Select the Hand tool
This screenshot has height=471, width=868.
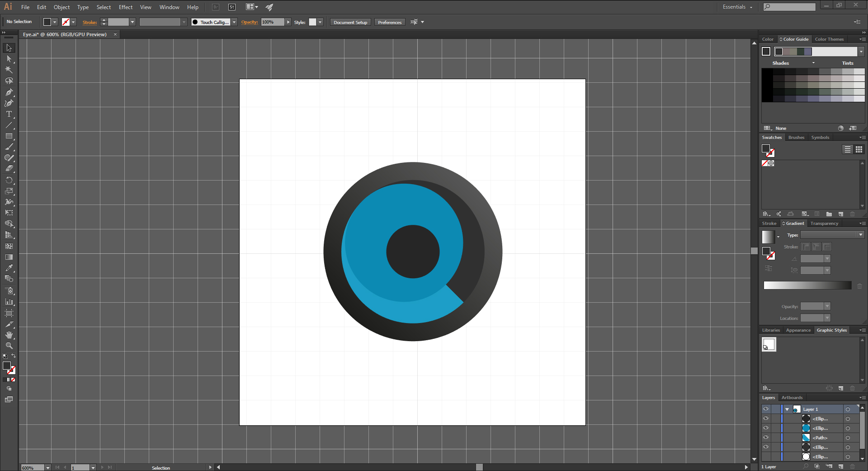(x=9, y=335)
